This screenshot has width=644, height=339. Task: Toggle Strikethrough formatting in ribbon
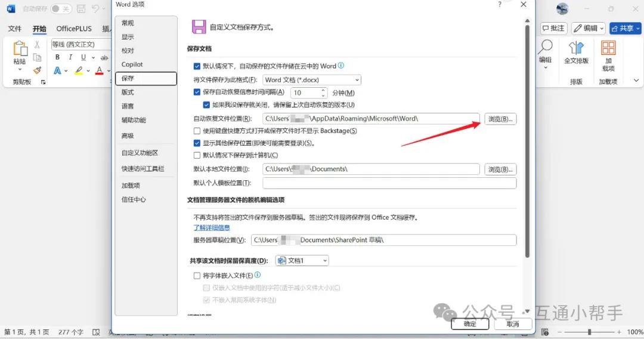click(104, 57)
